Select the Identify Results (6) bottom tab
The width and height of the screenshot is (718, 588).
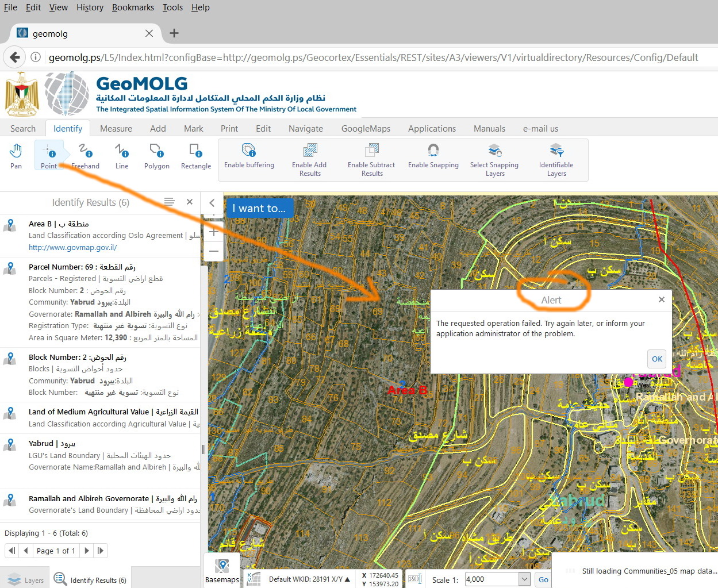(90, 579)
